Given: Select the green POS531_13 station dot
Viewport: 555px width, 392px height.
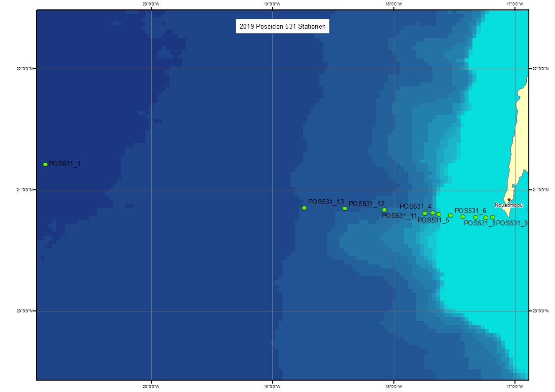Looking at the screenshot, I should pyautogui.click(x=304, y=208).
